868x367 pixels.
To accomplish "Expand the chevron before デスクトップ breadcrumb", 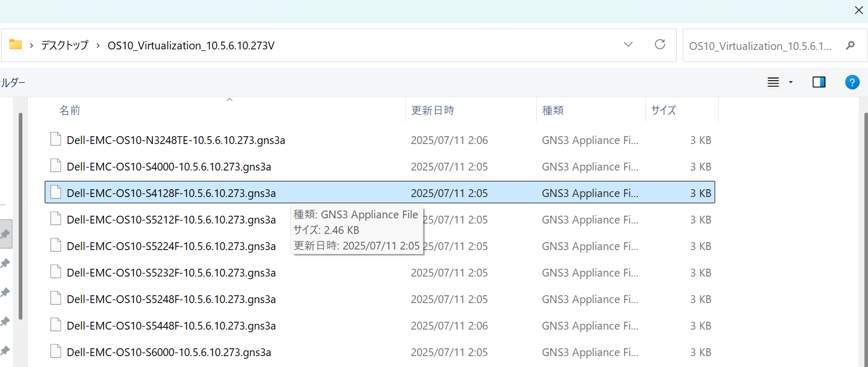I will [31, 46].
